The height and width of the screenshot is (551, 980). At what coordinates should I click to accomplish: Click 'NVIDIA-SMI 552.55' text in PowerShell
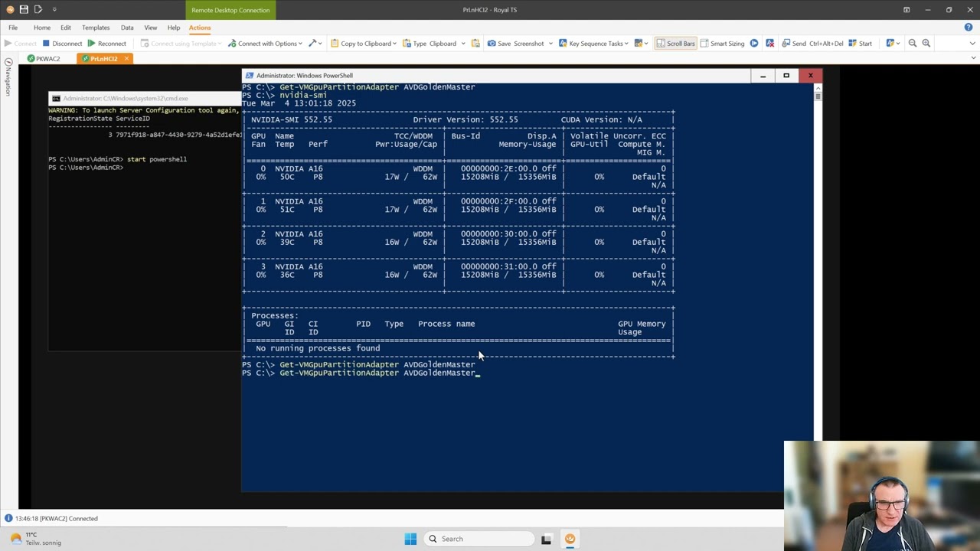click(292, 119)
